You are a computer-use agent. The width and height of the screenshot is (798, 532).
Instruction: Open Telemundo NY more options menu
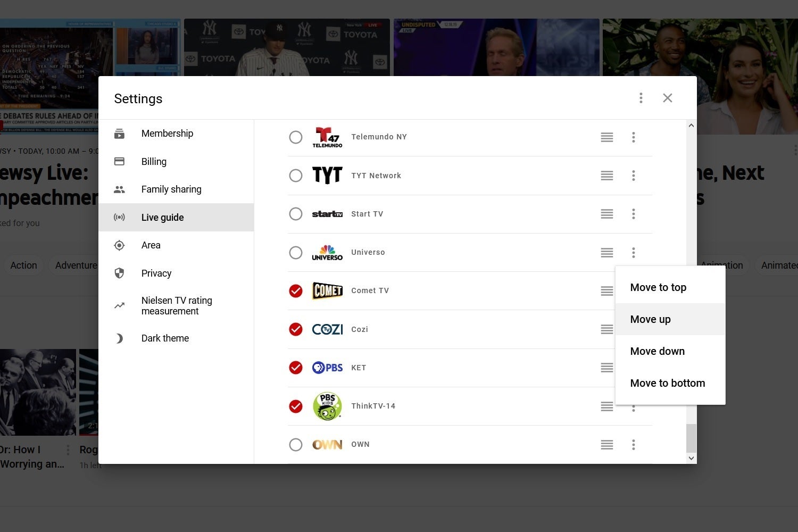tap(634, 137)
